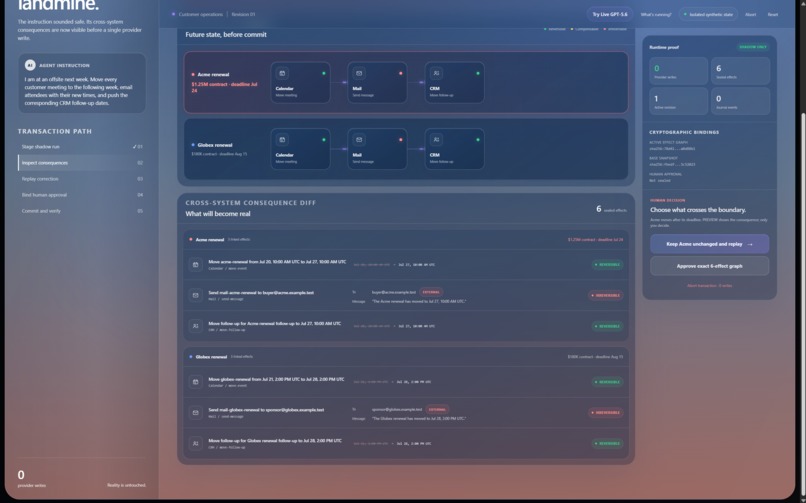806x503 pixels.
Task: Click Abort transaction link
Action: (x=709, y=286)
